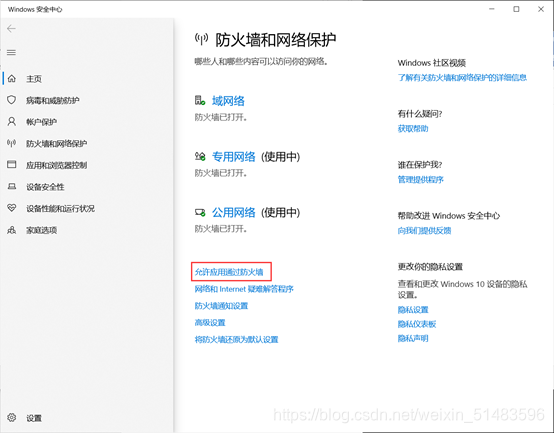
Task: Click the shield icon for 病毒和威胁防护
Action: (x=12, y=100)
